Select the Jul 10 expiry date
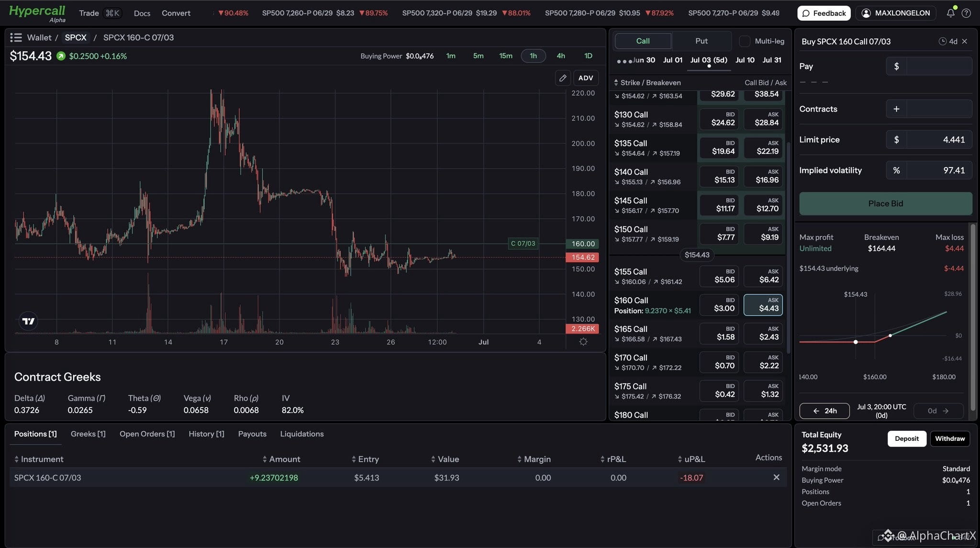 tap(745, 60)
